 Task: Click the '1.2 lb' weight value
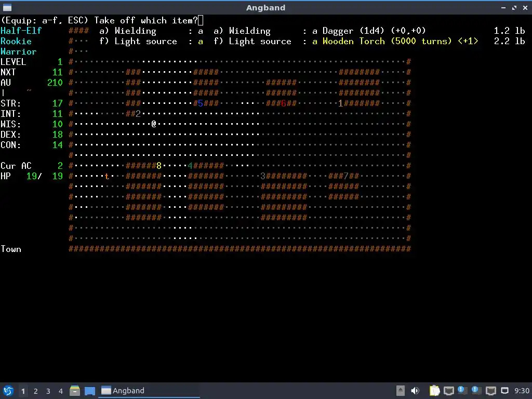click(509, 31)
